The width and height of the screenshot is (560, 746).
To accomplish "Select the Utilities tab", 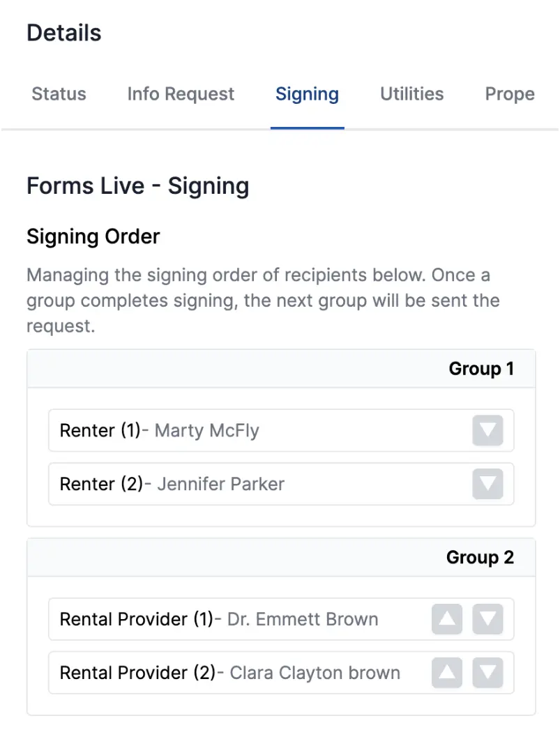I will [411, 93].
